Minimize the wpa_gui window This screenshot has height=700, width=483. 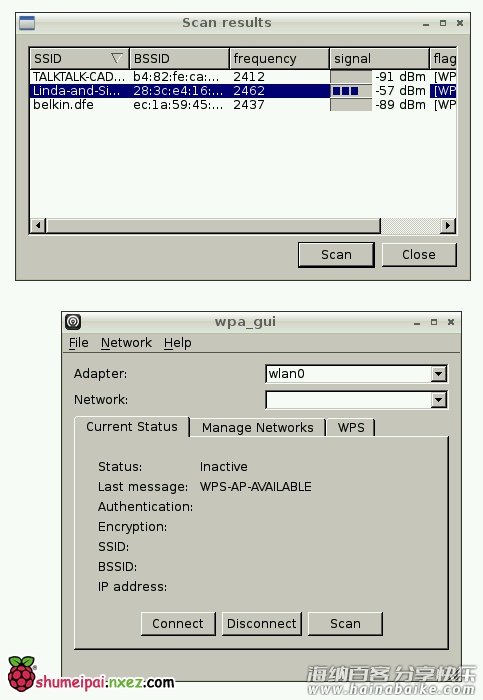click(417, 322)
